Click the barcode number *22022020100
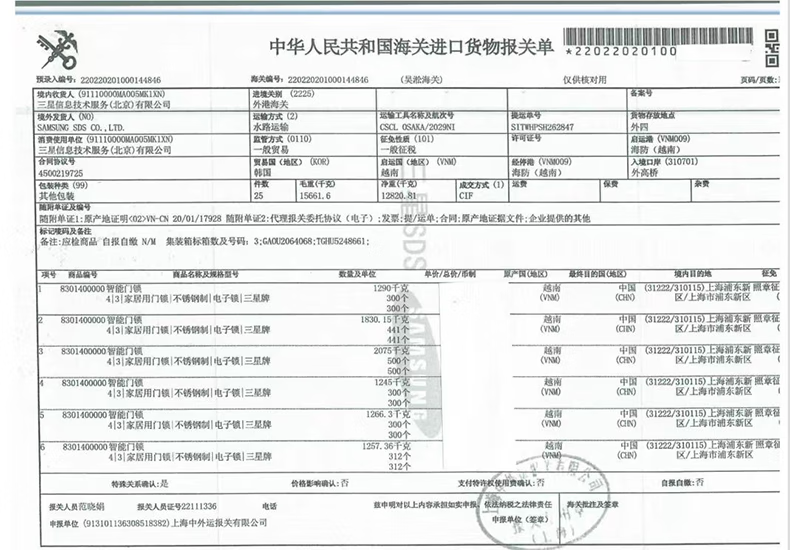Viewport: 790px width, 550px height. [x=621, y=51]
